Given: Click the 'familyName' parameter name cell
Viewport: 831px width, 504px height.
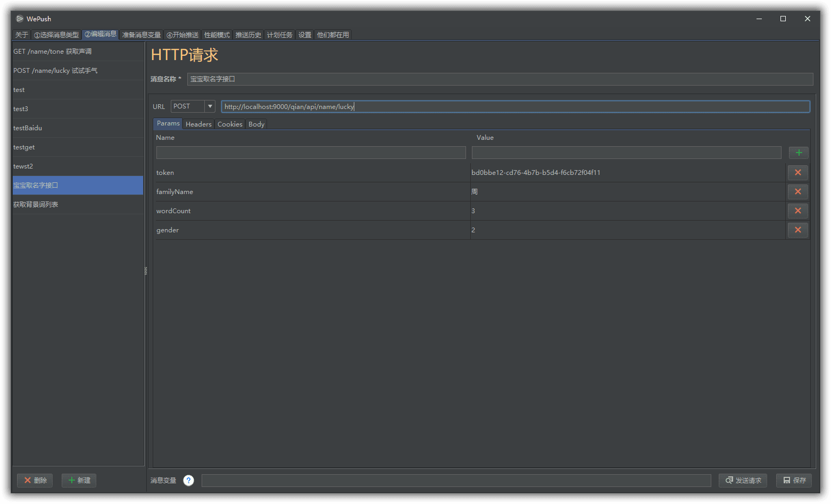Looking at the screenshot, I should pos(312,192).
